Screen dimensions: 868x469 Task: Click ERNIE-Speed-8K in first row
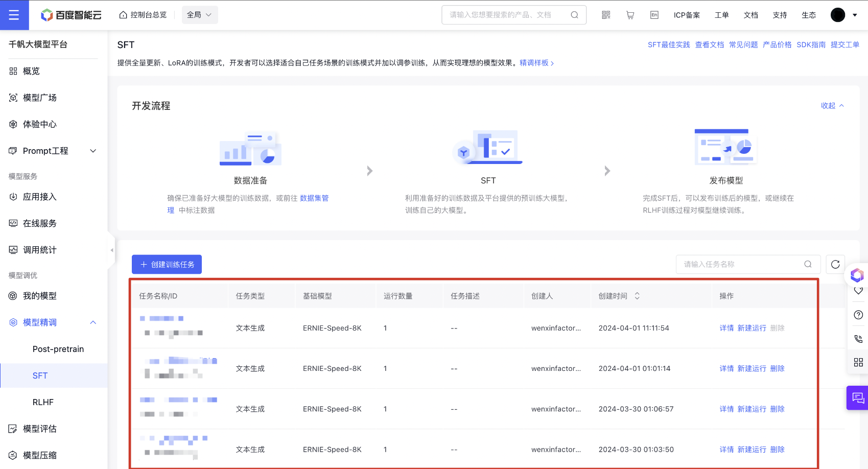click(x=332, y=328)
